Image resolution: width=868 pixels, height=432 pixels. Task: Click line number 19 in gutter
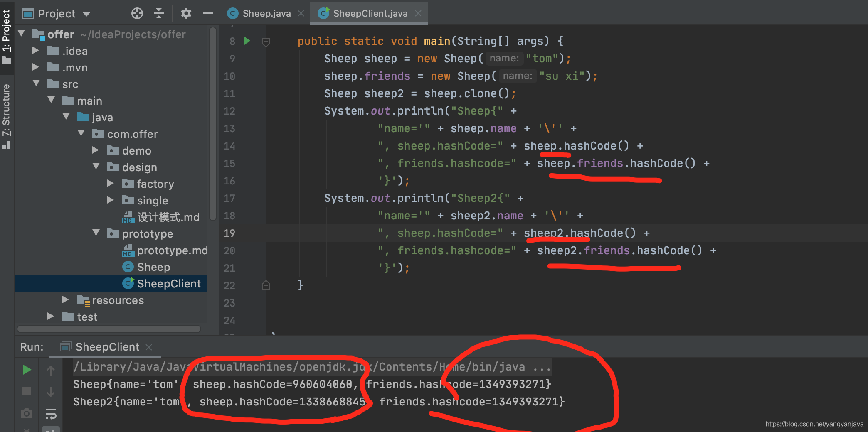tap(229, 233)
